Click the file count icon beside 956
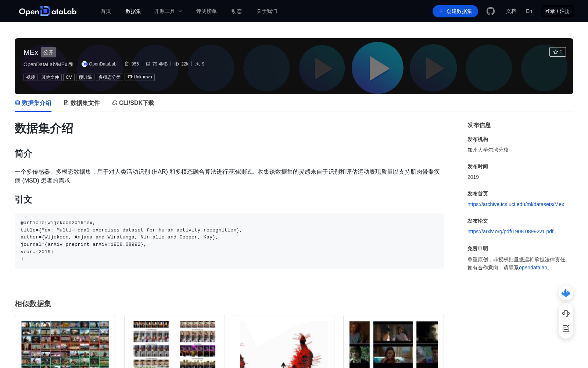The width and height of the screenshot is (588, 368). pyautogui.click(x=127, y=64)
